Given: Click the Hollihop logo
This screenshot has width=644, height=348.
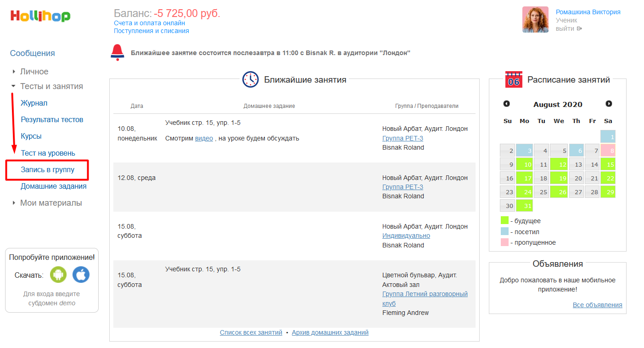Looking at the screenshot, I should (x=40, y=17).
